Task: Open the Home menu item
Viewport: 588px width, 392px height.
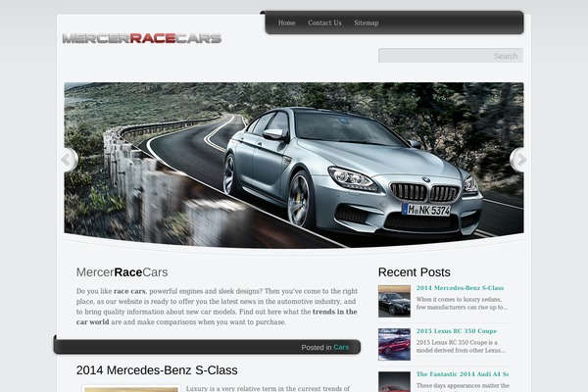Action: [286, 23]
